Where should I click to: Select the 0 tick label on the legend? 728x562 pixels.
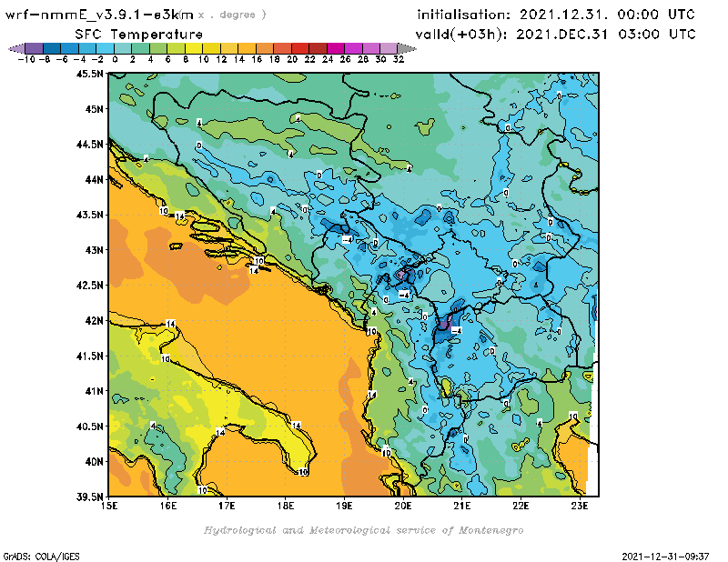coord(115,59)
